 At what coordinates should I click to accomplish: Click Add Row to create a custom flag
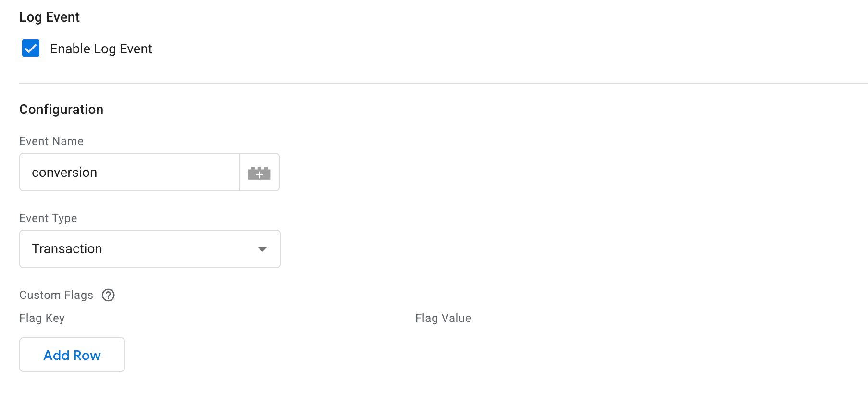point(72,355)
